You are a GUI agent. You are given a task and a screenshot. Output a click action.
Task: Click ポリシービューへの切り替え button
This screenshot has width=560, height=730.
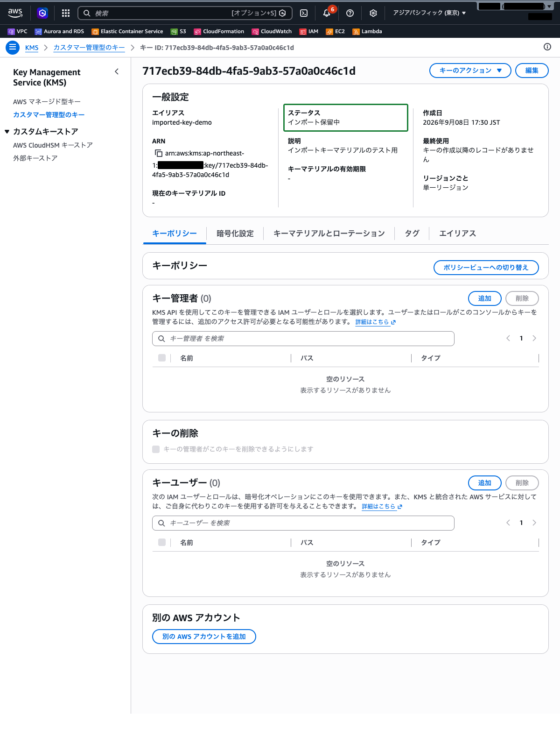coord(486,268)
